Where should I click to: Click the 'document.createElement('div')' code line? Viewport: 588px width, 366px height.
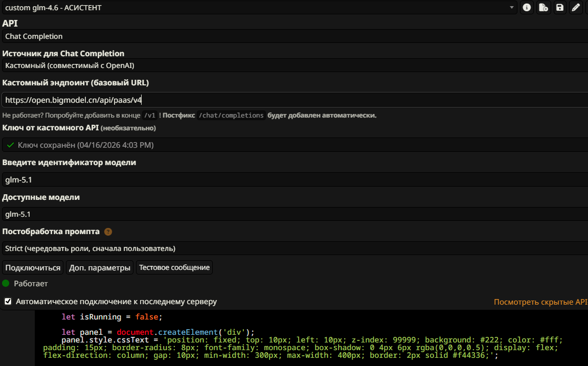click(x=158, y=332)
